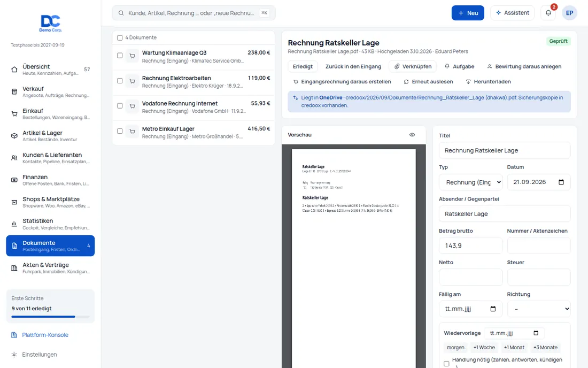Click the Erledigt button

[303, 66]
